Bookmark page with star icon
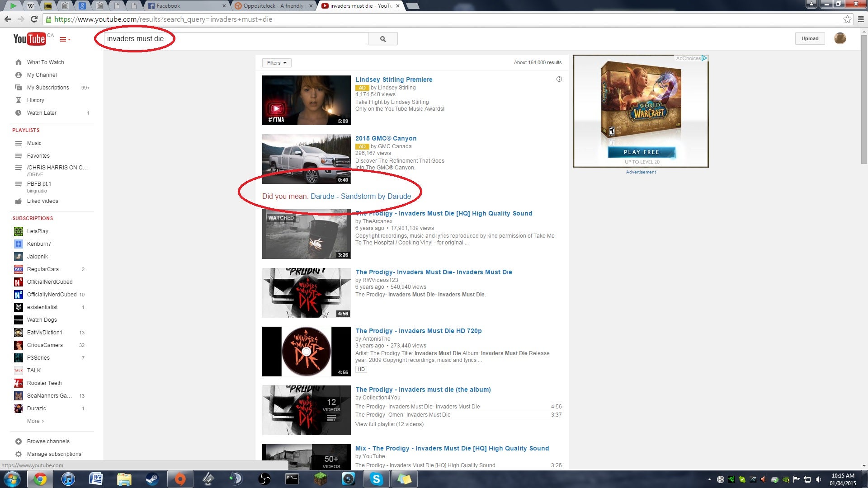The width and height of the screenshot is (868, 488). (x=847, y=19)
